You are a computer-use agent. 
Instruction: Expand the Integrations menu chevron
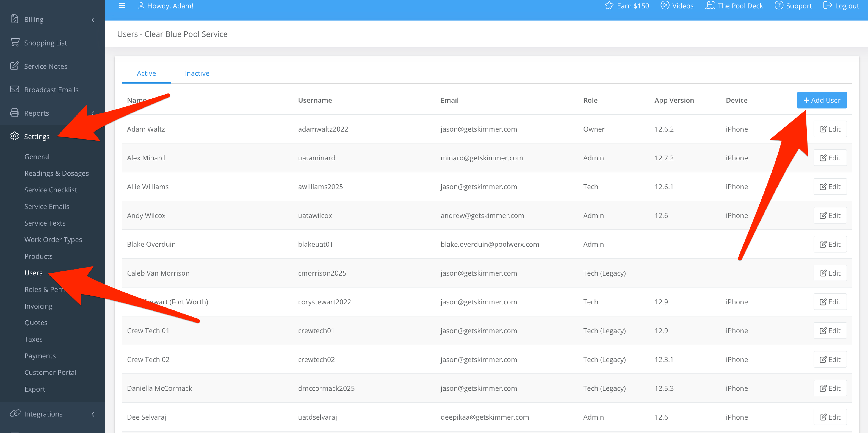tap(93, 414)
